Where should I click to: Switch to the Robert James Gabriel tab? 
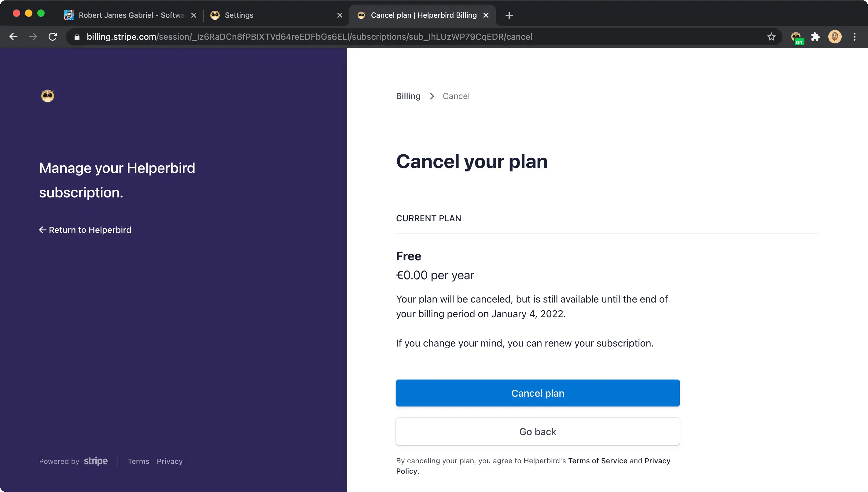click(x=131, y=15)
